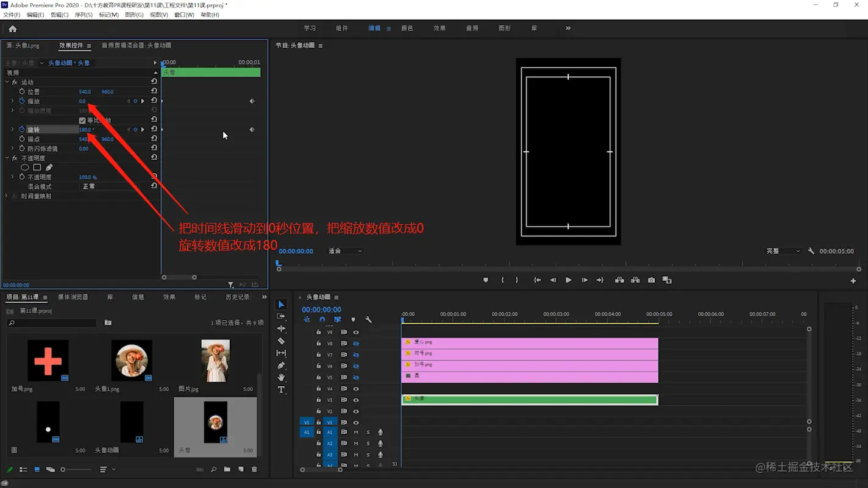
Task: Select the Selection tool arrow
Action: point(281,305)
